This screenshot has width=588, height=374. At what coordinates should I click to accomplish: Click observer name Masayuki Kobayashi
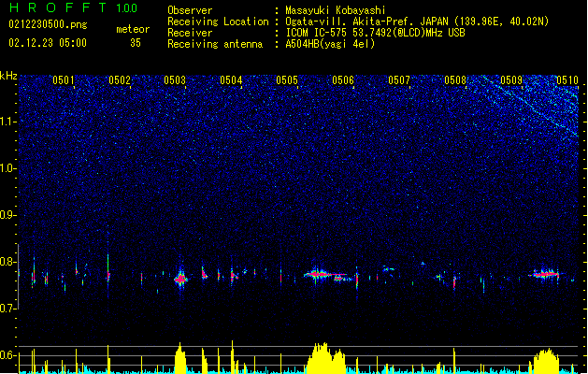coord(336,10)
